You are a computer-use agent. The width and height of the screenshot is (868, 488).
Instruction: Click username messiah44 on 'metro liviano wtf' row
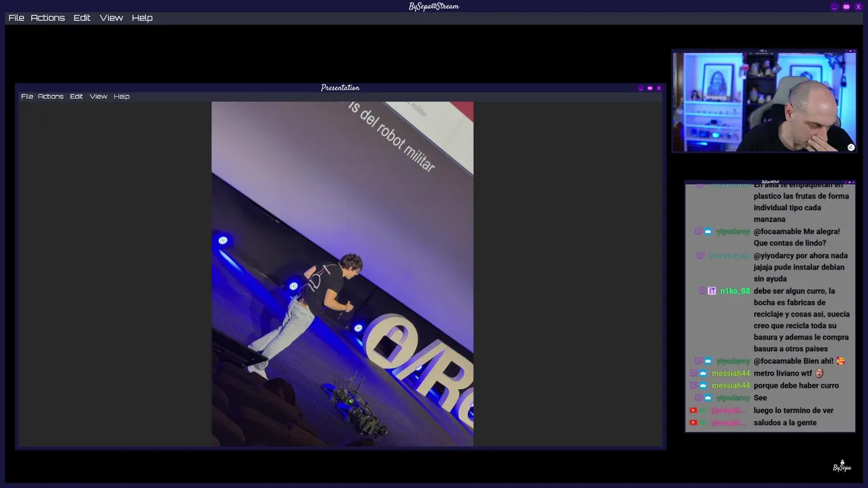click(731, 373)
